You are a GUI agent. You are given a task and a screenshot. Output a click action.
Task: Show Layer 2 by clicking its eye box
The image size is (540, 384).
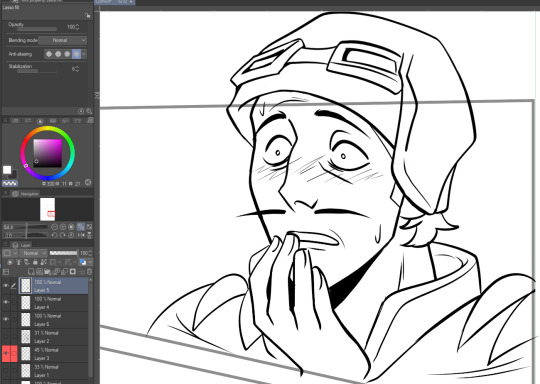point(6,336)
